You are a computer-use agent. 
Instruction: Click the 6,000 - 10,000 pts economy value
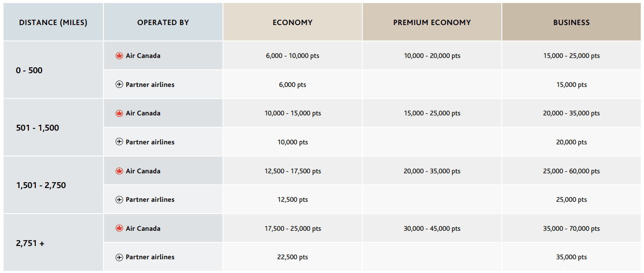(x=293, y=56)
